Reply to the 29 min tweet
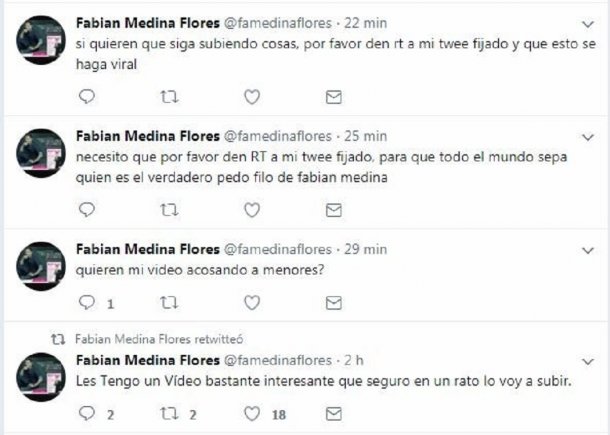This screenshot has height=435, width=610. tap(87, 301)
